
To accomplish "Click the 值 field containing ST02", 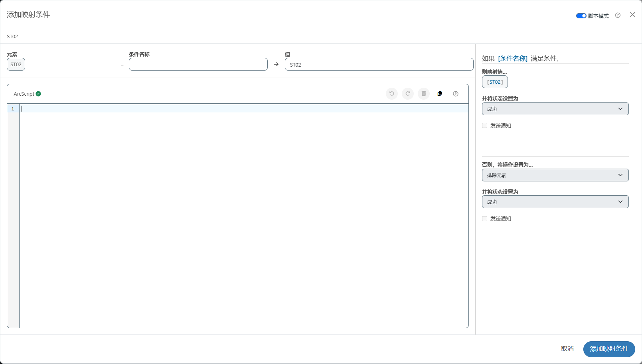I will 379,64.
